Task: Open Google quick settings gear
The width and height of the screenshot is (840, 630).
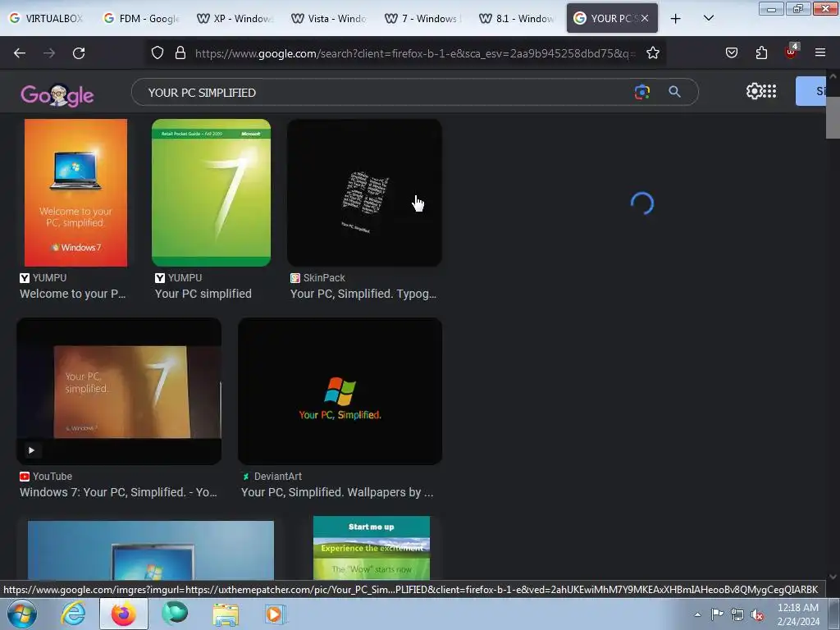Action: point(755,91)
